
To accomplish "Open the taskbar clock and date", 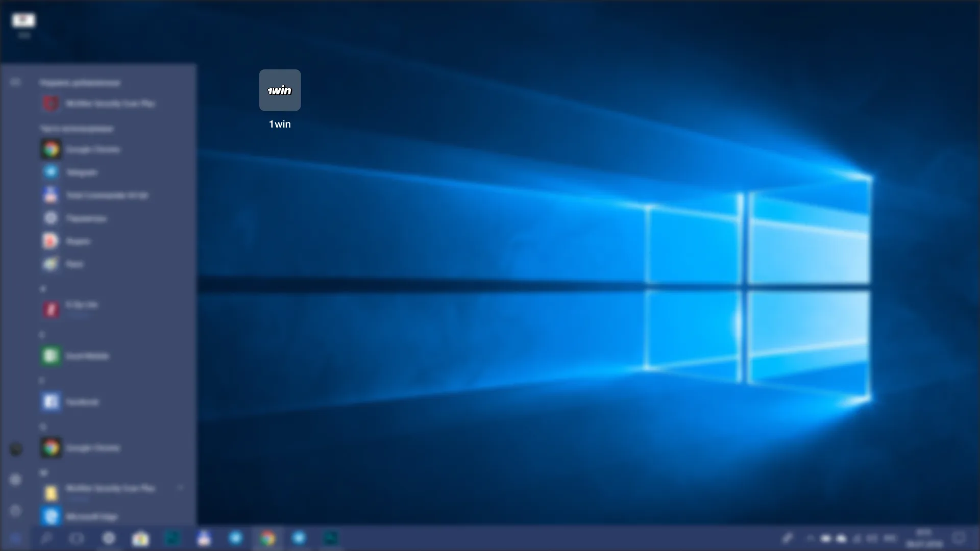I will tap(924, 538).
